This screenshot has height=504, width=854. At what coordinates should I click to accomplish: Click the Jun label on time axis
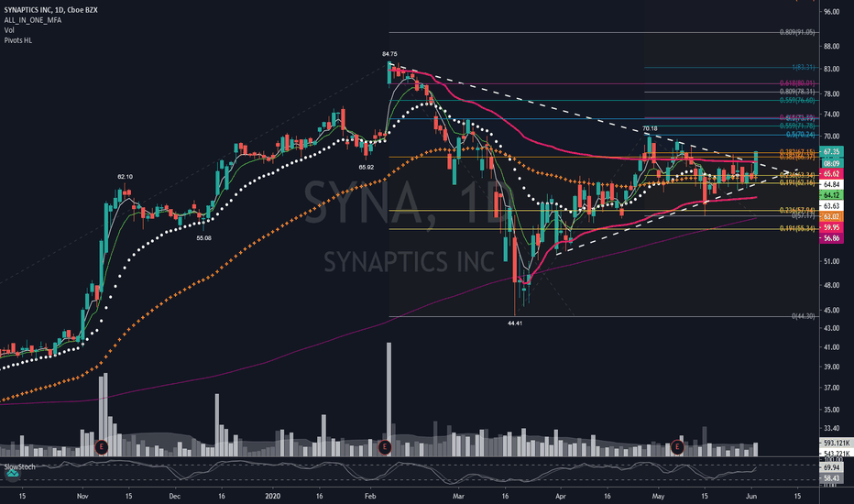point(751,497)
